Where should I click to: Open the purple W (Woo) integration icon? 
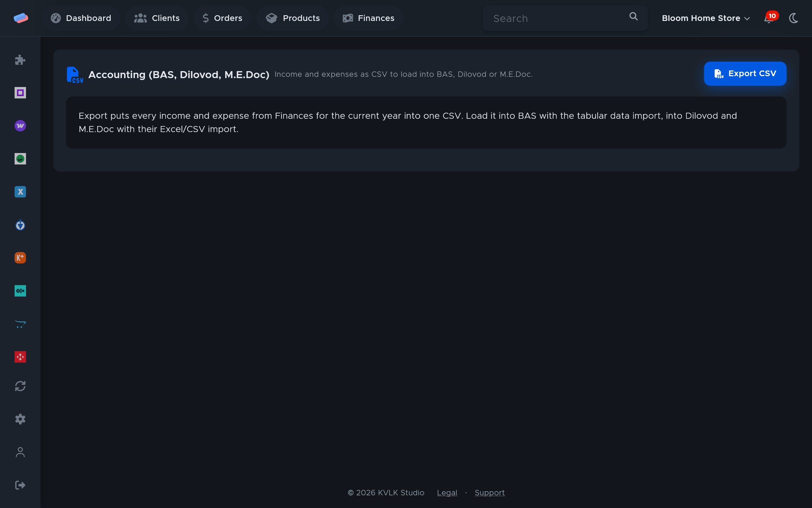[x=20, y=126]
